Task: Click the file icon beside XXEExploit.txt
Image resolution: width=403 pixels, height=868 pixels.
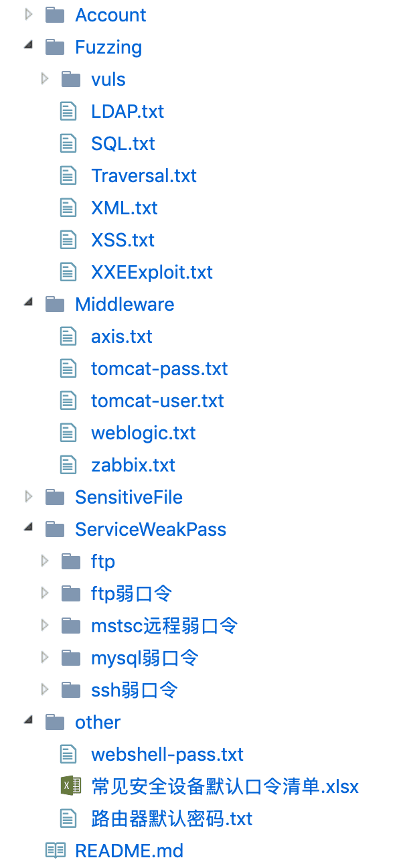Action: point(68,272)
